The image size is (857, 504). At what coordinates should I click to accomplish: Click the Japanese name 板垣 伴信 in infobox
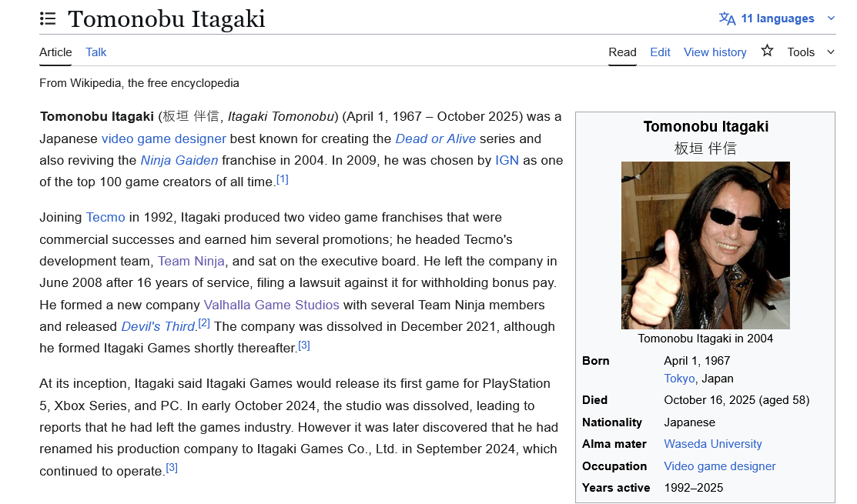point(705,149)
